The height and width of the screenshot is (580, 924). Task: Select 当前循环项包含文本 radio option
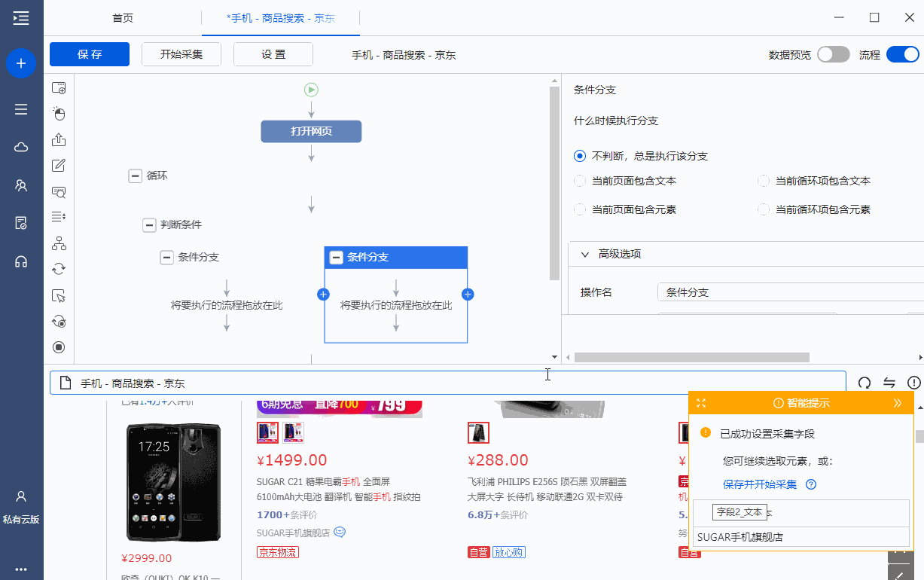[x=764, y=181]
